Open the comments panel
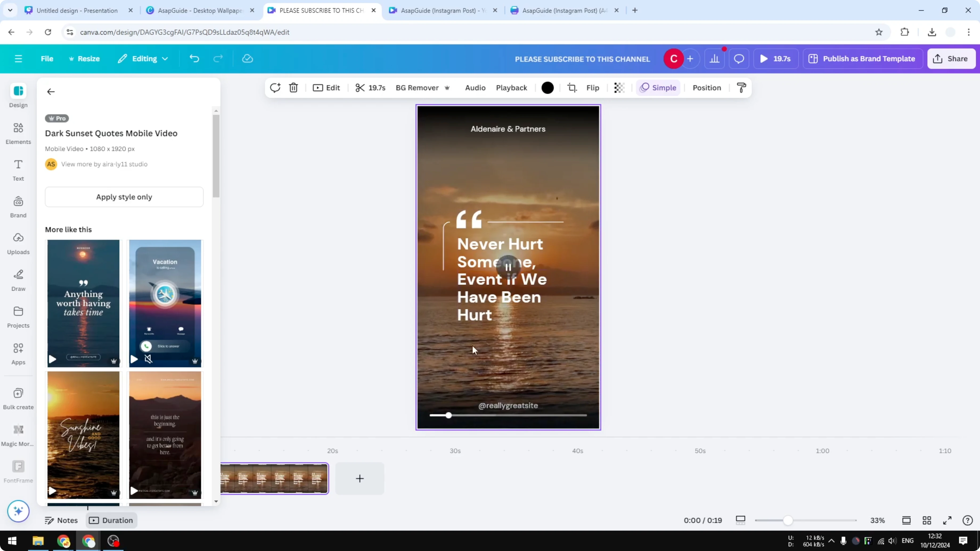Viewport: 980px width, 551px height. [x=738, y=58]
